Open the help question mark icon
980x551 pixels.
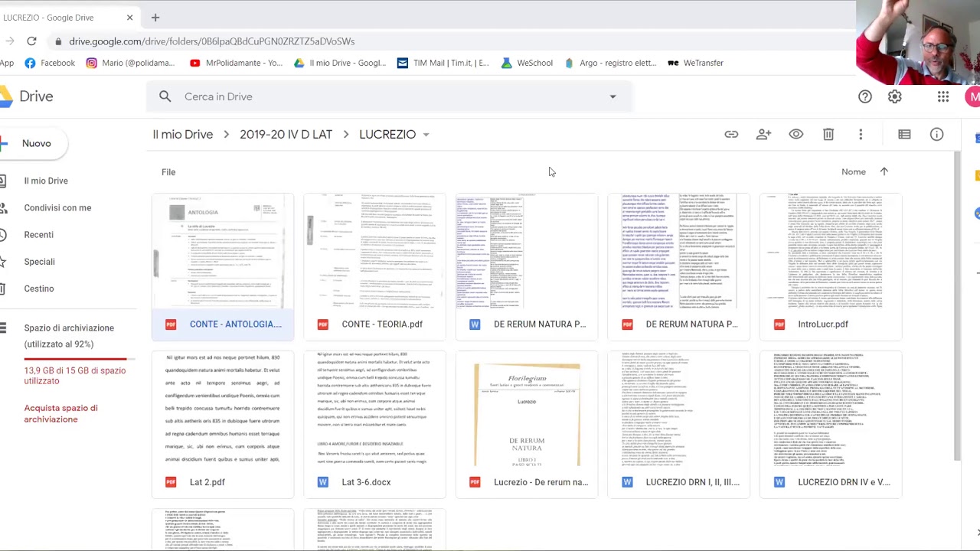click(865, 96)
